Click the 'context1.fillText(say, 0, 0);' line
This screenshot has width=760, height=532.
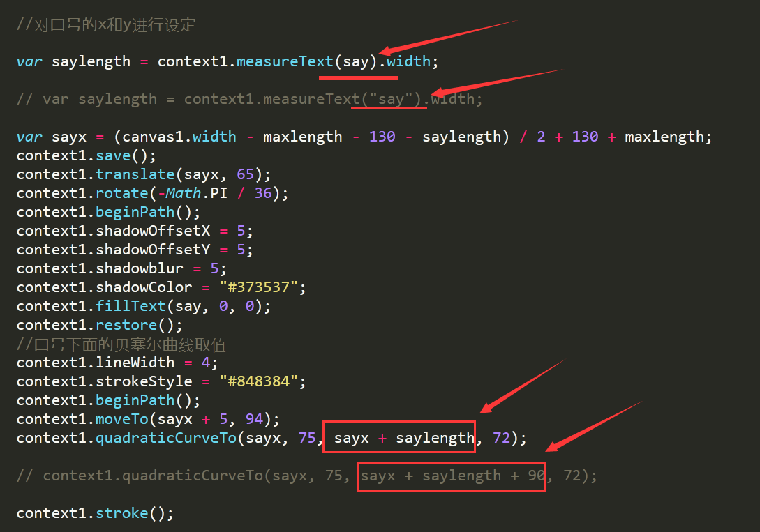coord(144,306)
